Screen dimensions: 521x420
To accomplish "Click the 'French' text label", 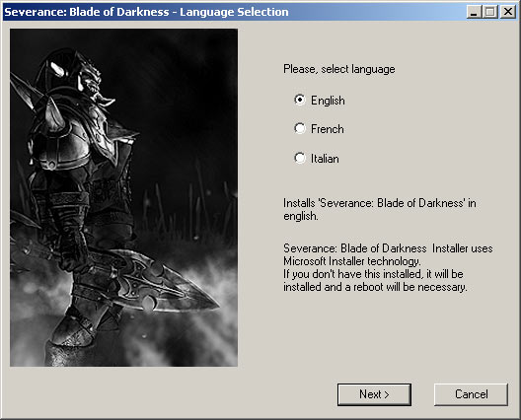I will click(328, 129).
